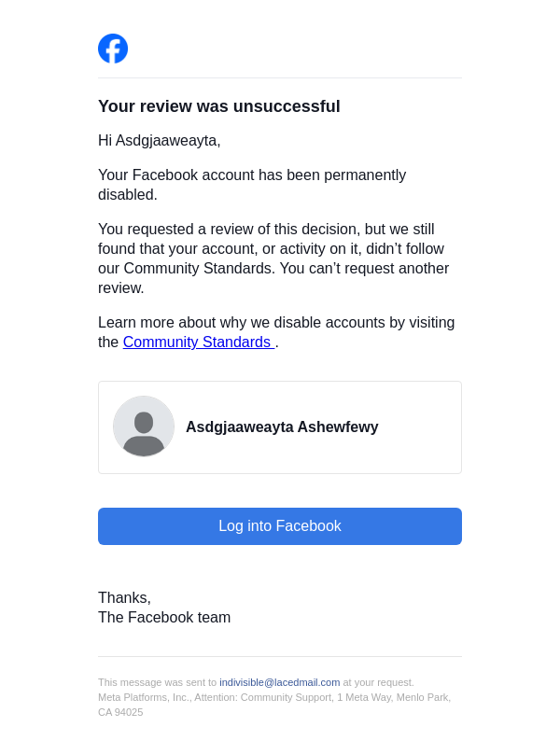Click the 'You requested a review' paragraph
Image resolution: width=560 pixels, height=755 pixels.
[273, 259]
